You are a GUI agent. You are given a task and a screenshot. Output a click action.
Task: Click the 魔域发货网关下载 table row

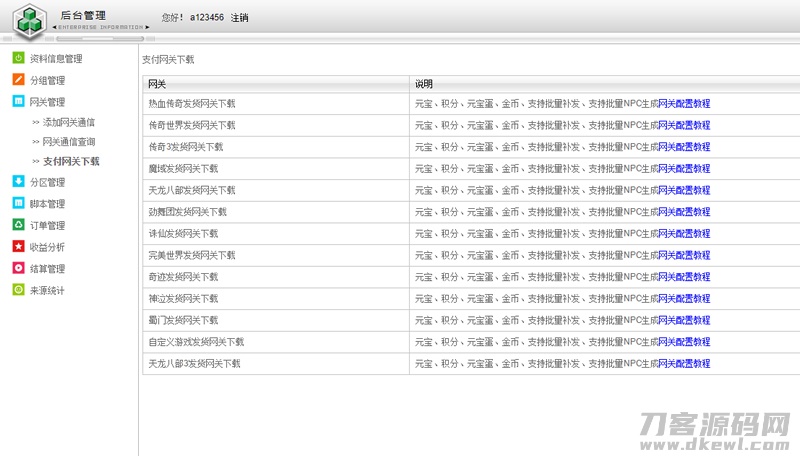click(x=183, y=169)
